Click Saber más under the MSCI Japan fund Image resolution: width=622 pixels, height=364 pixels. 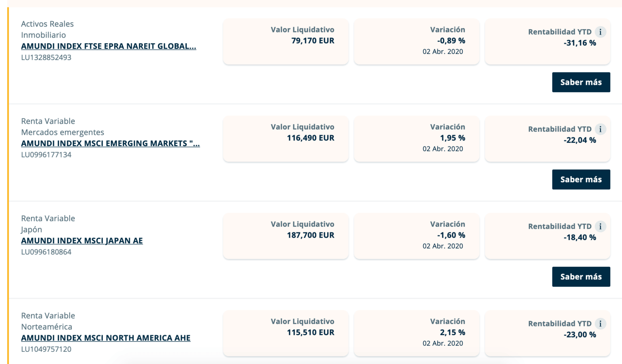581,277
